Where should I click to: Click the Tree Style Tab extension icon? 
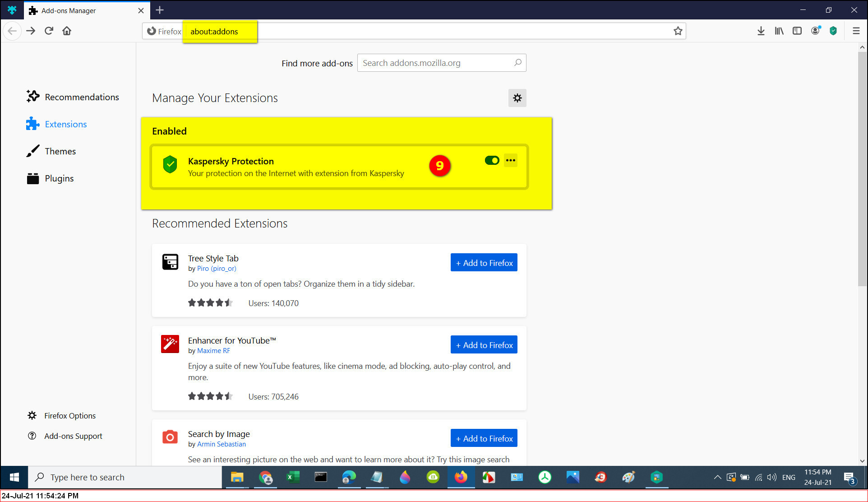(170, 262)
